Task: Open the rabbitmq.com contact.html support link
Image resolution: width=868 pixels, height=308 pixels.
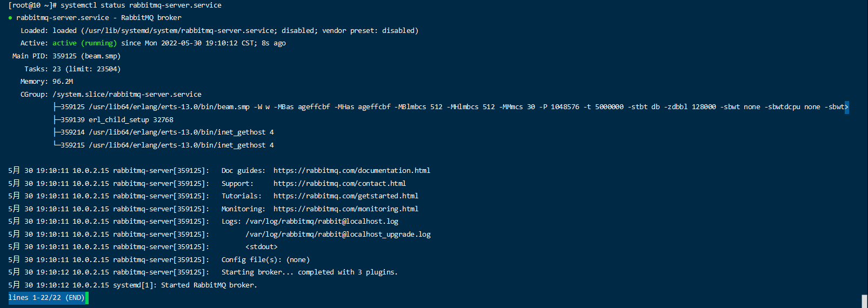Action: pyautogui.click(x=339, y=184)
